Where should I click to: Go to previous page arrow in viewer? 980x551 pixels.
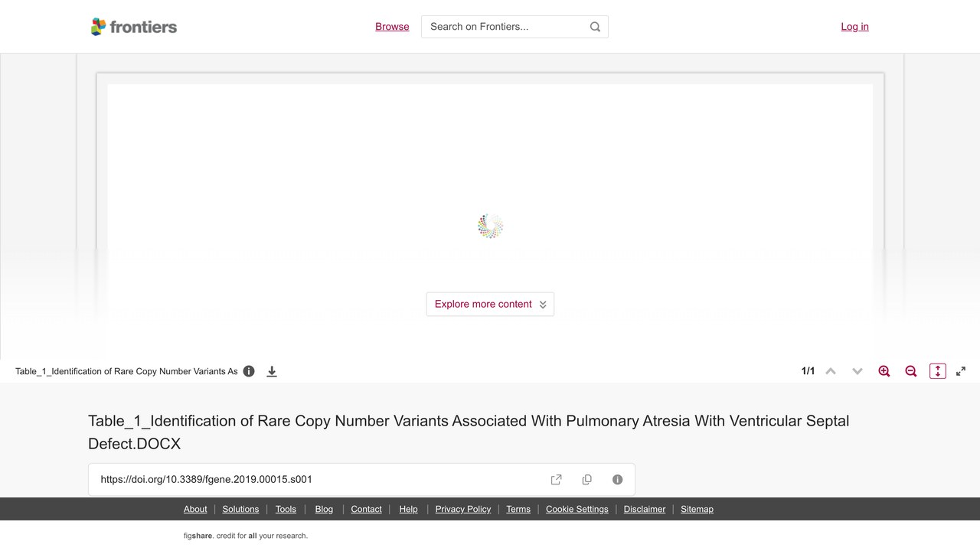tap(831, 371)
